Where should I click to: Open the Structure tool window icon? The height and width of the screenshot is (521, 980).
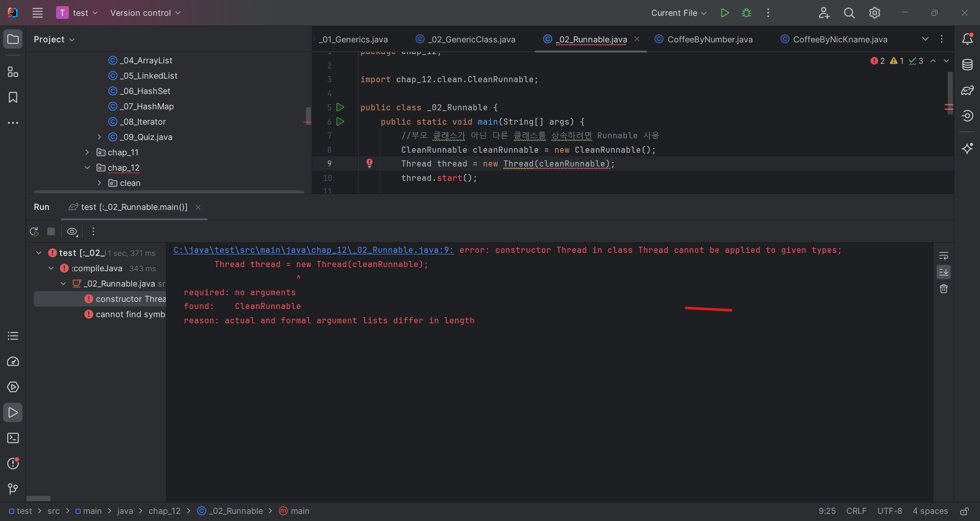13,72
